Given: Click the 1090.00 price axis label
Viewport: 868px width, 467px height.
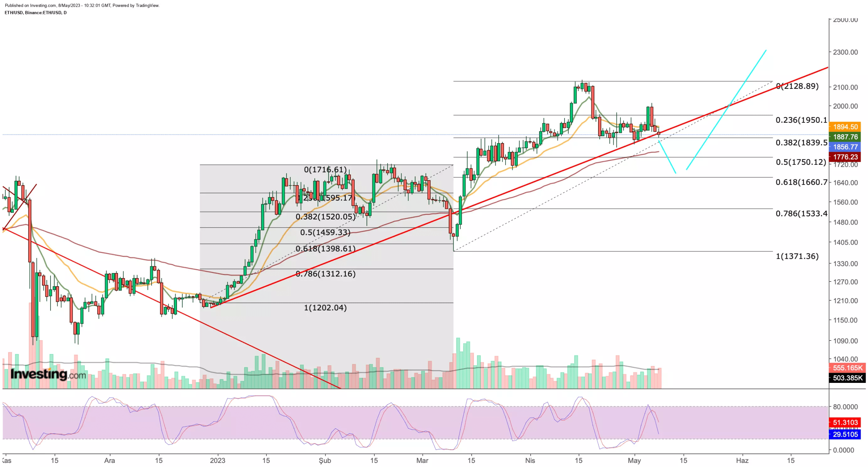Looking at the screenshot, I should [x=845, y=341].
